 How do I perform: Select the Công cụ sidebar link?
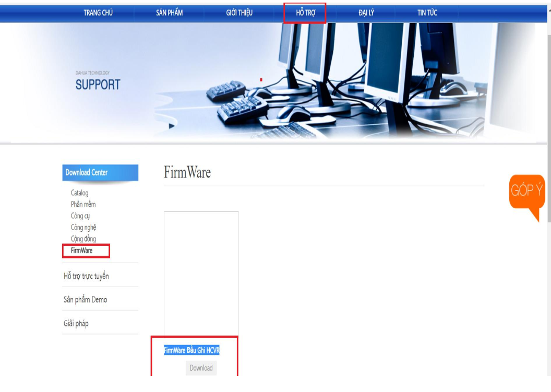coord(80,216)
